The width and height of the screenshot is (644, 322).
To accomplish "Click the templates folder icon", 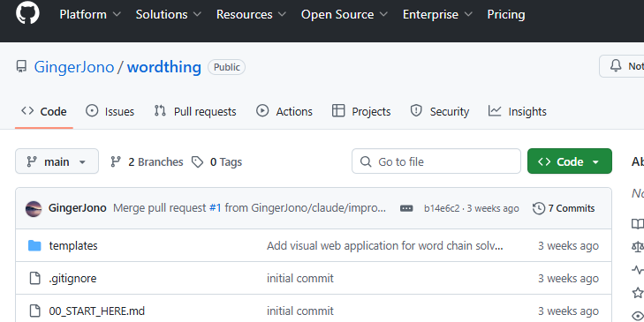I will 34,246.
